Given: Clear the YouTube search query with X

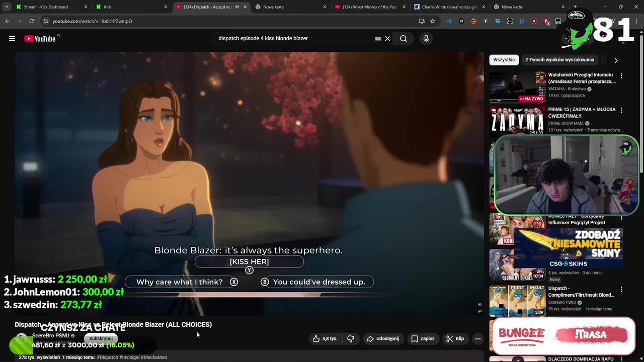Looking at the screenshot, I should coord(387,39).
